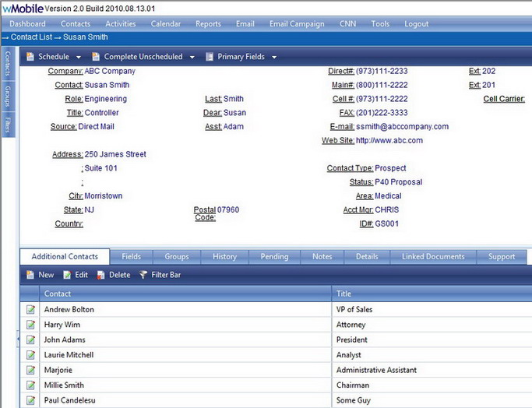532x408 pixels.
Task: Click edit icon beside Andrew Bolton
Action: point(30,310)
